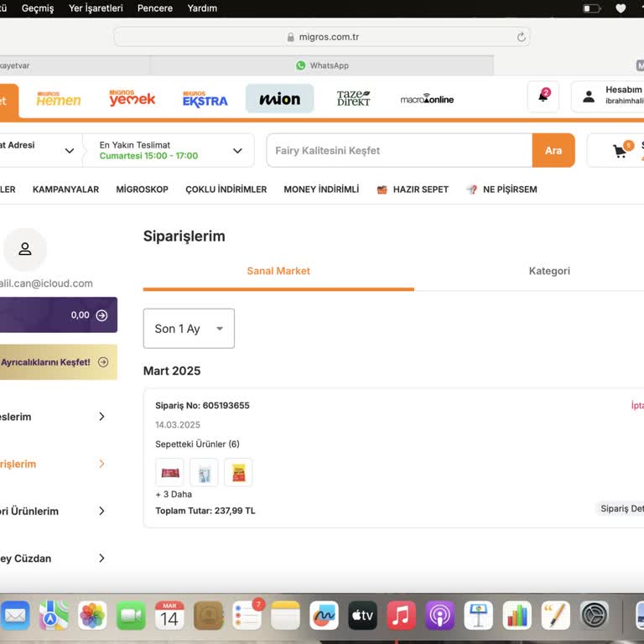This screenshot has width=644, height=644.
Task: Select the Mion store logo
Action: pos(280,99)
